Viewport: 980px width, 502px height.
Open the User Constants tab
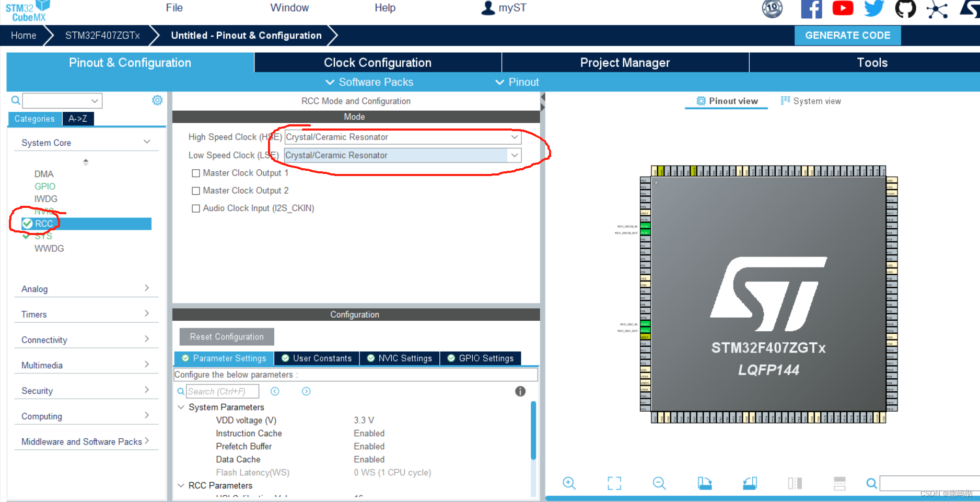point(317,358)
